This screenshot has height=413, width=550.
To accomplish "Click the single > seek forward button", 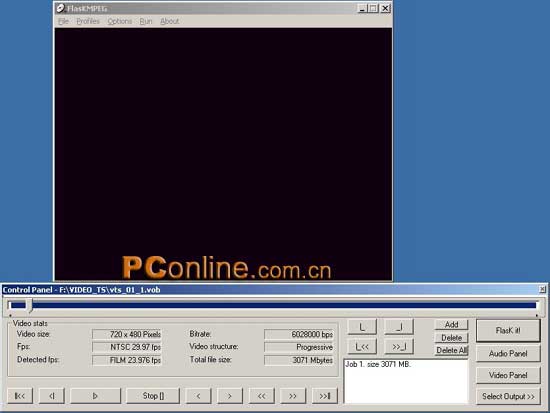I will [x=230, y=396].
